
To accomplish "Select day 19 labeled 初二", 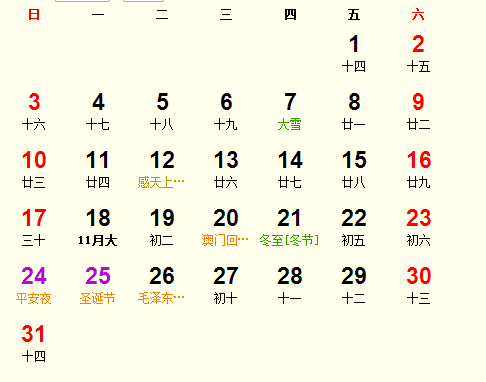I will 162,227.
